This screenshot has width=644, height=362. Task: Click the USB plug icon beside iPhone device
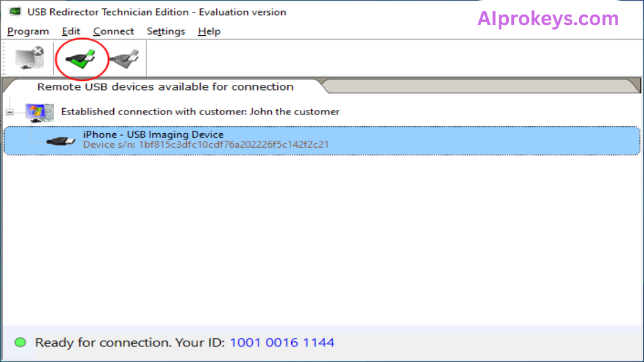tap(61, 141)
